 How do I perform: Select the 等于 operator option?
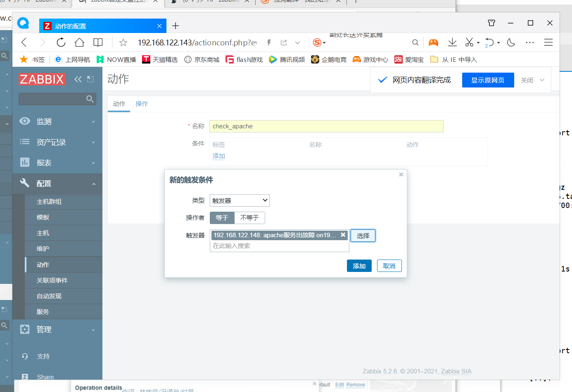[222, 218]
